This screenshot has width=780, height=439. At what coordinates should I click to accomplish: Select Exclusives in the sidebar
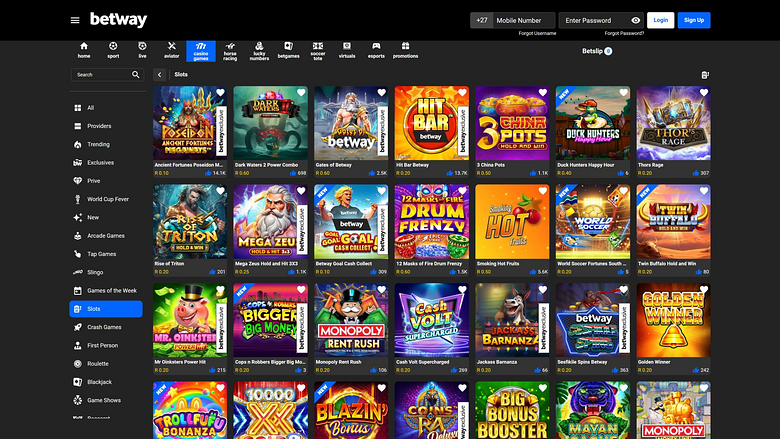(106, 163)
